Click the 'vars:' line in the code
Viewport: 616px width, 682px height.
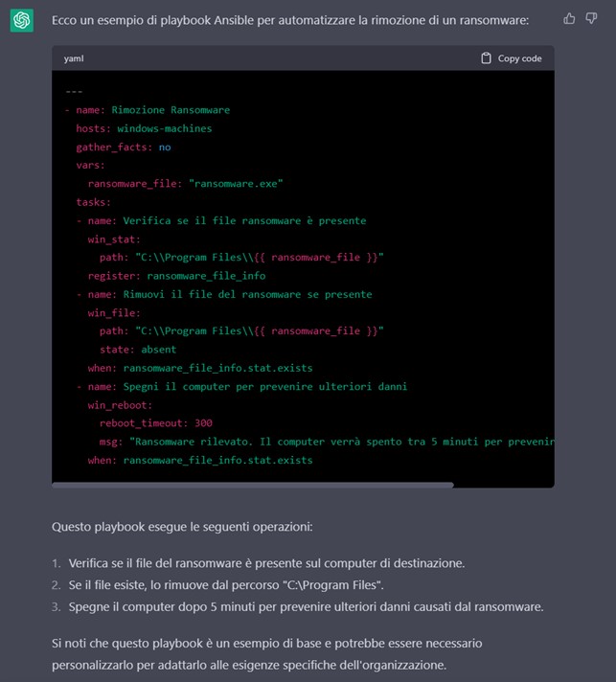(x=90, y=166)
